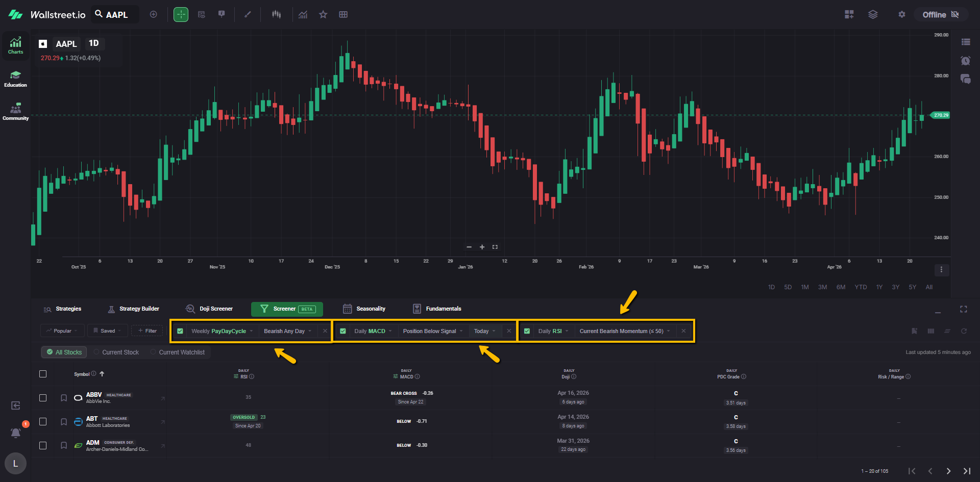Screen dimensions: 980x482
Task: Expand the Position Below Signal dropdown
Action: point(432,331)
